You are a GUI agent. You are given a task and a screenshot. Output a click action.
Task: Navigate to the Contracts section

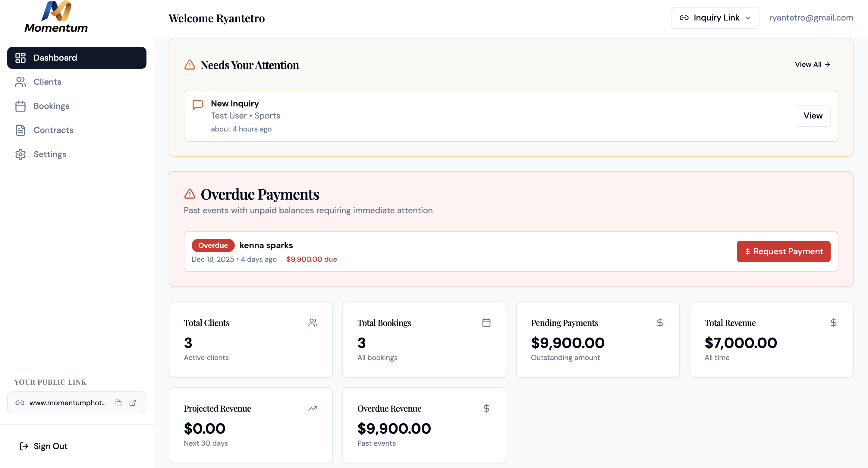(54, 130)
